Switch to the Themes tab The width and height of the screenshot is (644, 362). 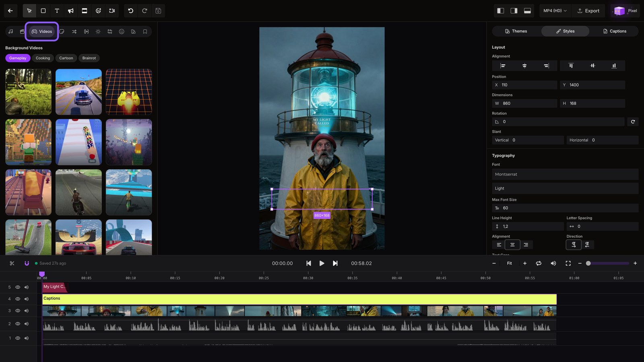tap(516, 31)
